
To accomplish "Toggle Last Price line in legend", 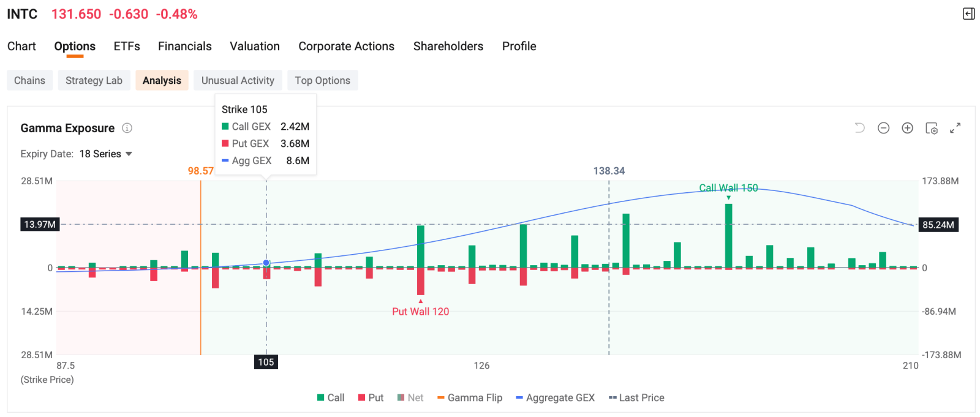I will pos(636,397).
